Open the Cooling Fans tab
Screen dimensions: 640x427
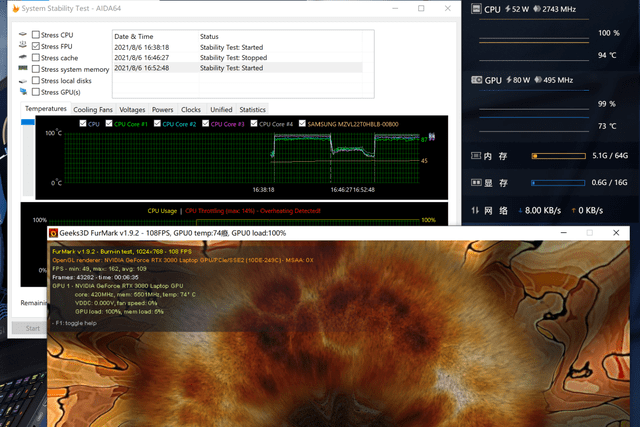93,109
